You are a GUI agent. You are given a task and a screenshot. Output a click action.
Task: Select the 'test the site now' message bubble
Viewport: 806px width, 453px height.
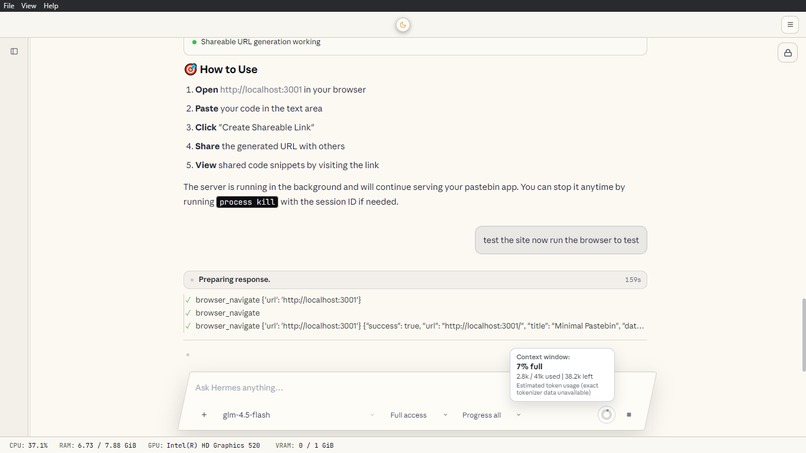tap(561, 240)
